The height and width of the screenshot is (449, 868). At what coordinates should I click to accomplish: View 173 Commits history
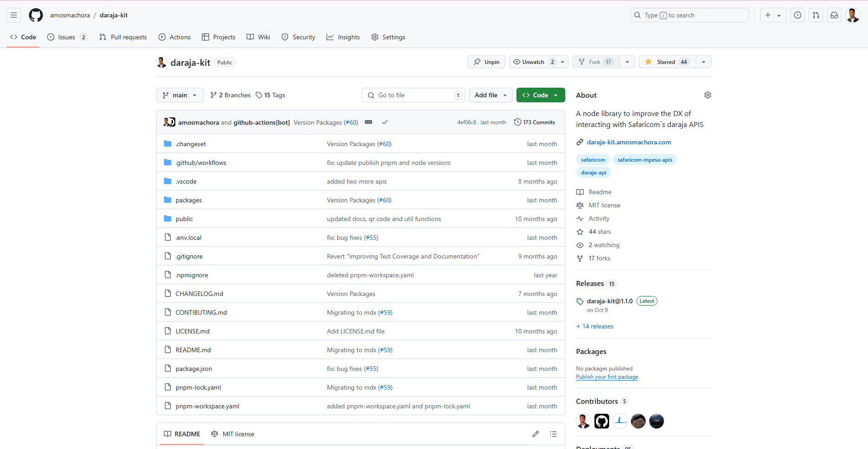pyautogui.click(x=535, y=122)
